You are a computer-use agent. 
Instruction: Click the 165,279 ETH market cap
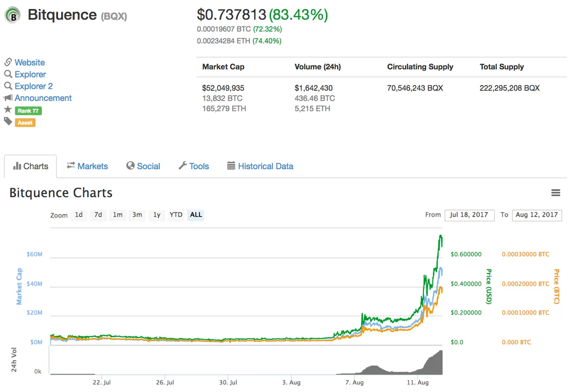point(224,109)
